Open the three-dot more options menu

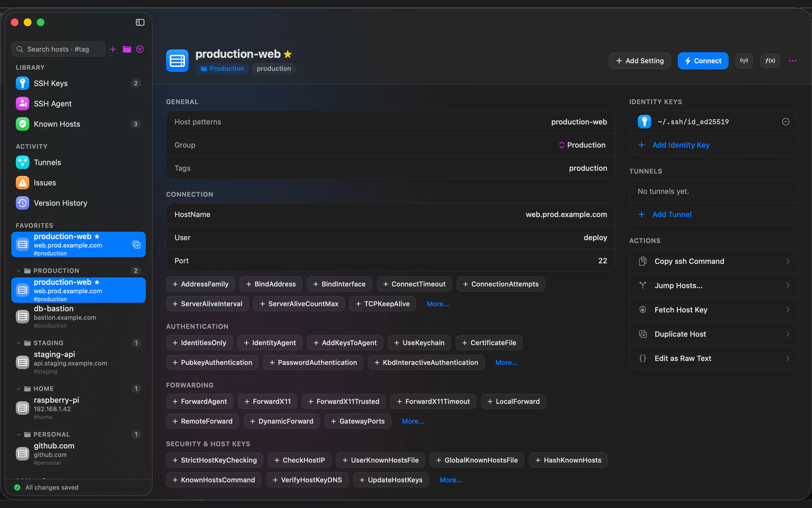tap(793, 61)
